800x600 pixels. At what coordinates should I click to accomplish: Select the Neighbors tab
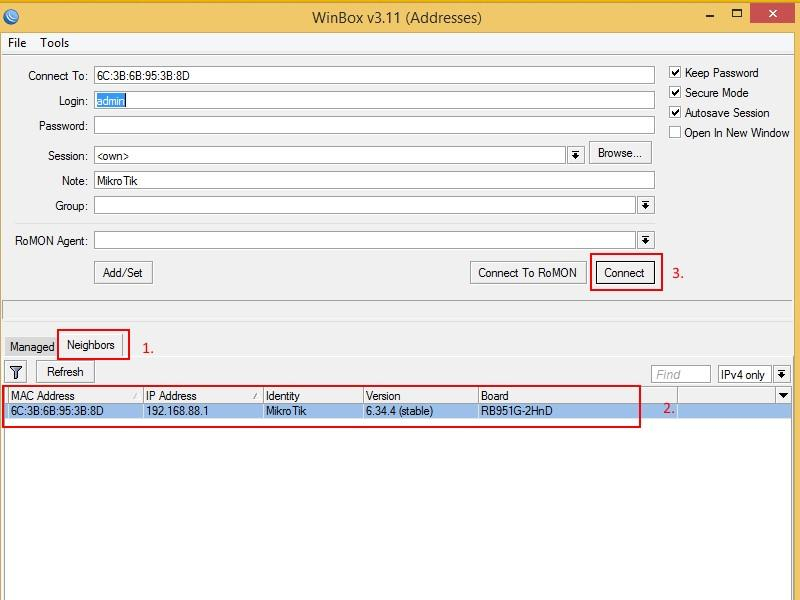click(91, 345)
